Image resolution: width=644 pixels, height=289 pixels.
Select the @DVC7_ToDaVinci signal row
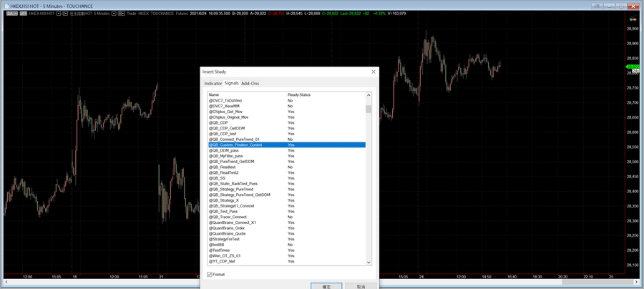(x=225, y=101)
